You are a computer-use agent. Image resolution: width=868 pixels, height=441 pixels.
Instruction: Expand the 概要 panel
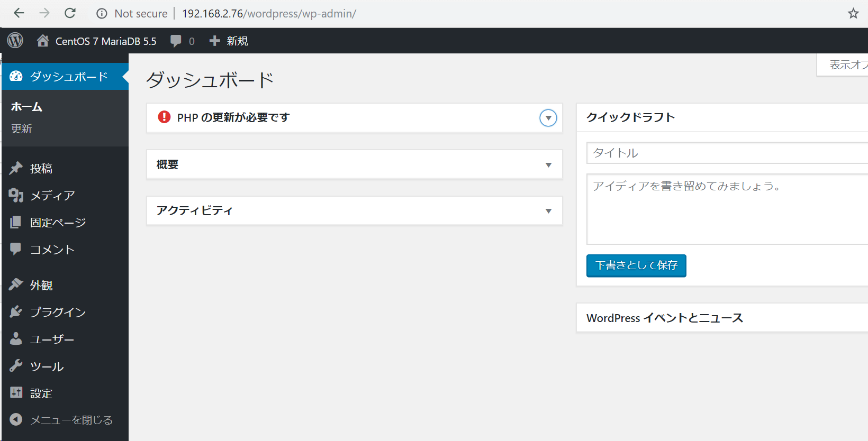pos(548,165)
